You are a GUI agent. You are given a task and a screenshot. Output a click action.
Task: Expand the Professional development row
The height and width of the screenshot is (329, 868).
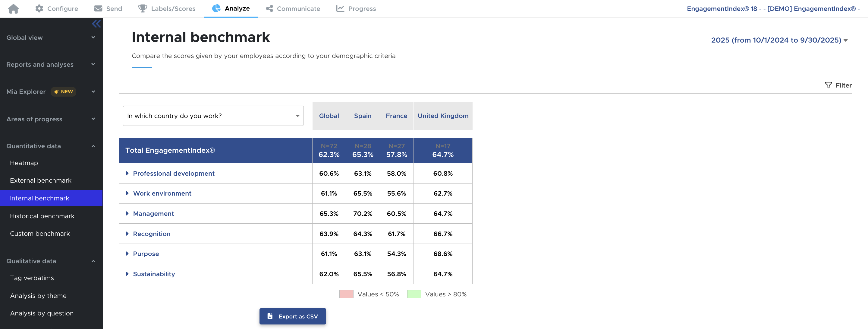pos(127,174)
